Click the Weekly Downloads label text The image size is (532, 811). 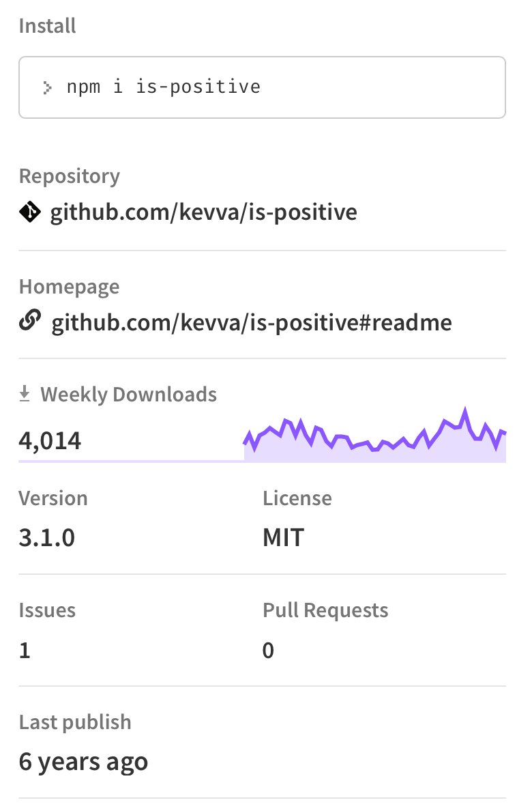(x=129, y=394)
